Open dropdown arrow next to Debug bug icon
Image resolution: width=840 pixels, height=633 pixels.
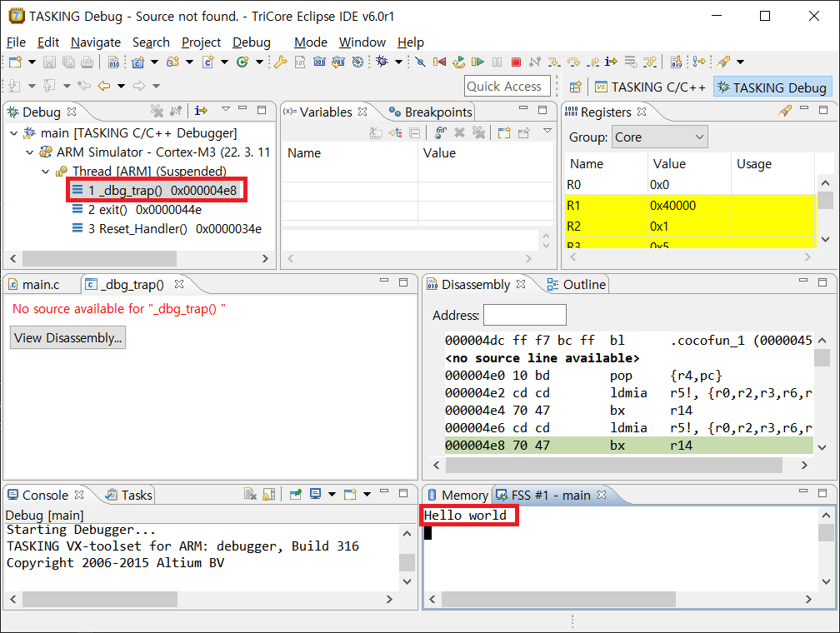tap(398, 62)
